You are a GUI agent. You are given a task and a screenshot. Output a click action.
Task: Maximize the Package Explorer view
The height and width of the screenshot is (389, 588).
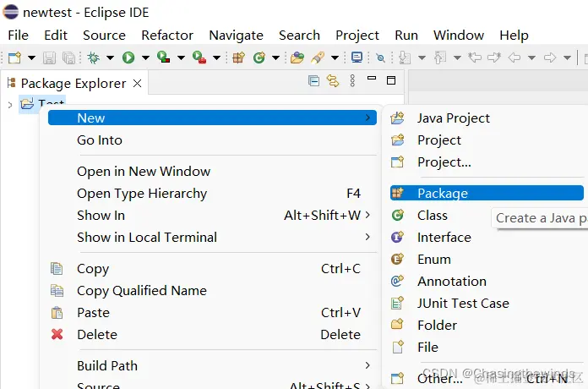(x=391, y=80)
